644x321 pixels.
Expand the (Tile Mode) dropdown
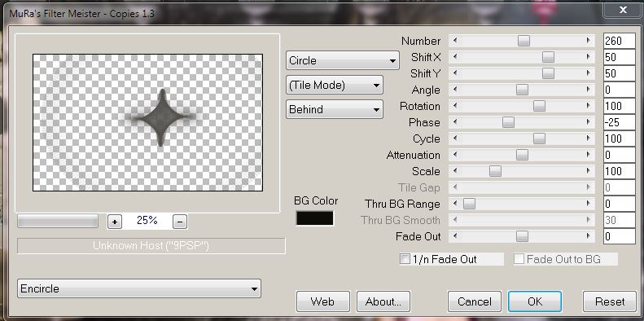335,85
